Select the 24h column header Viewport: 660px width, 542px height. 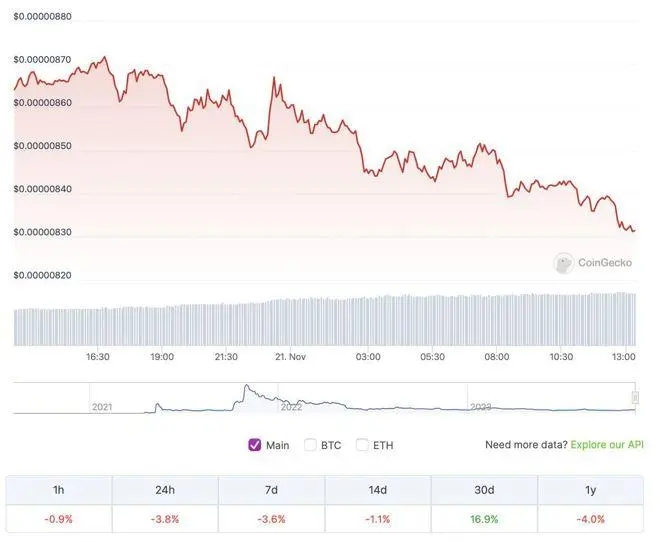click(165, 490)
